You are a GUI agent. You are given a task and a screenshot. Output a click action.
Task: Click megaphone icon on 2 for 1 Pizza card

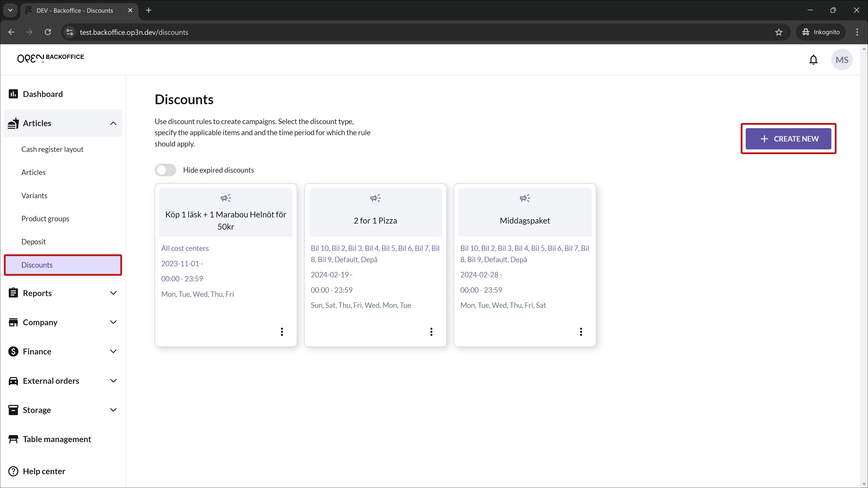coord(375,198)
